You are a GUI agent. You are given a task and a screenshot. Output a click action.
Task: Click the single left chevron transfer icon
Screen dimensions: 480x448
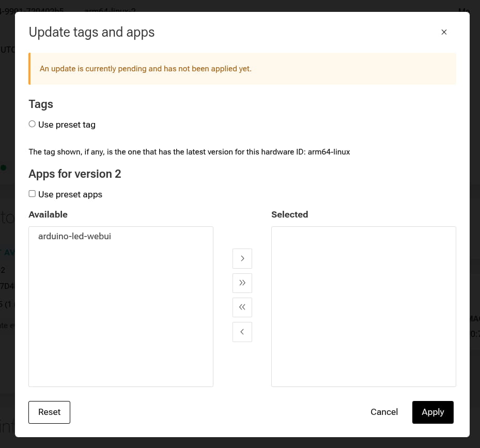click(x=242, y=332)
